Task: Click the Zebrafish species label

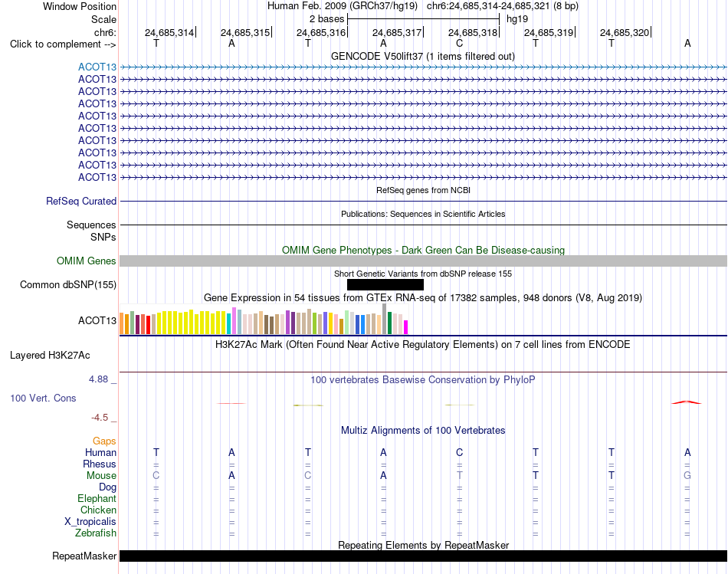Action: click(x=96, y=533)
